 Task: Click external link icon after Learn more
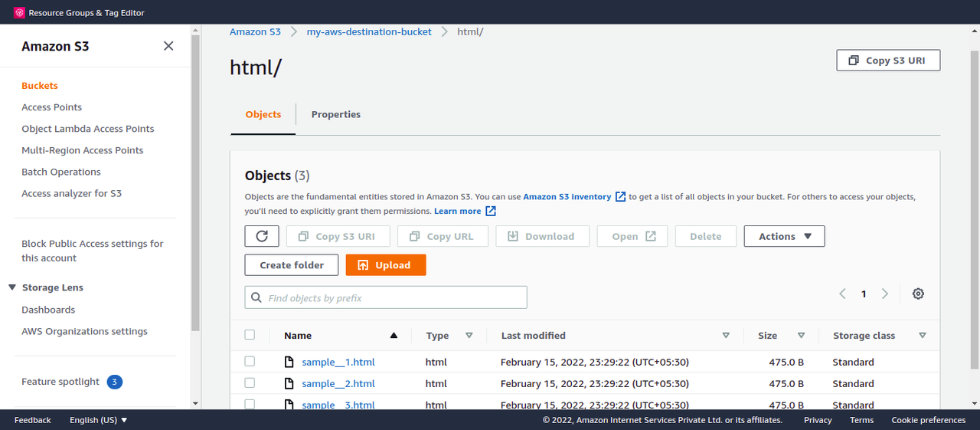coord(491,211)
